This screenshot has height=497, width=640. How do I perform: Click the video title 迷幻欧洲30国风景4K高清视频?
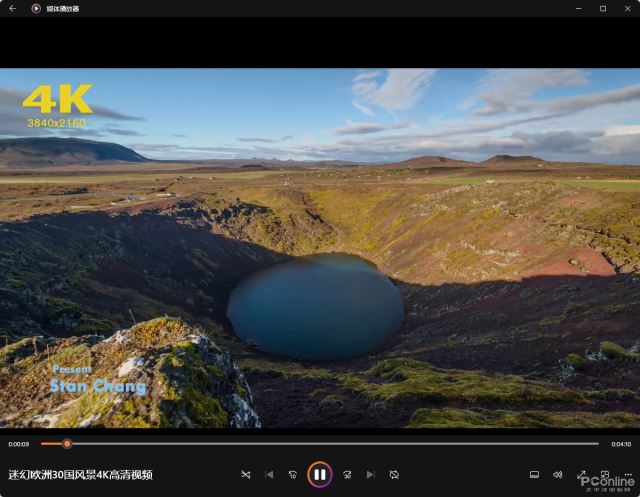coord(80,475)
